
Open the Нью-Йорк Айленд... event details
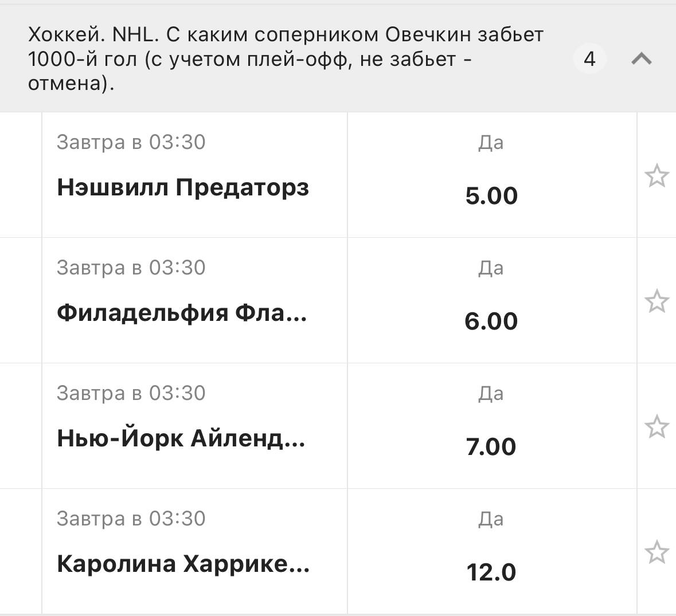click(x=181, y=438)
